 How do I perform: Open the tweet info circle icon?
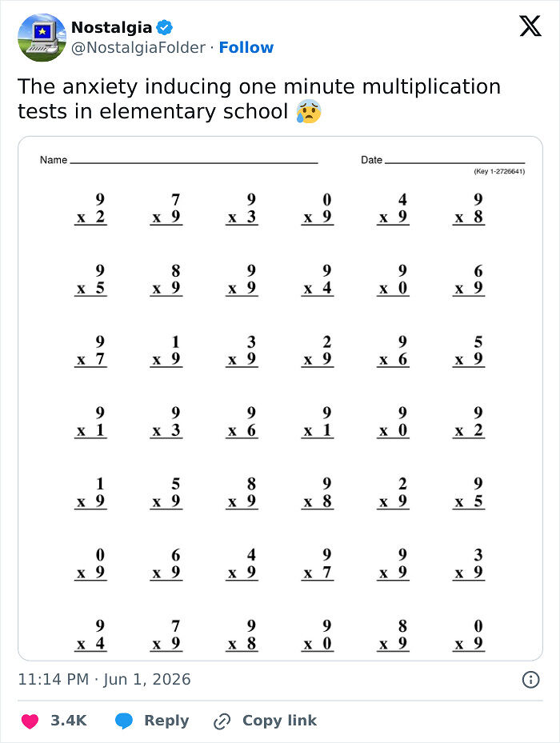(530, 680)
